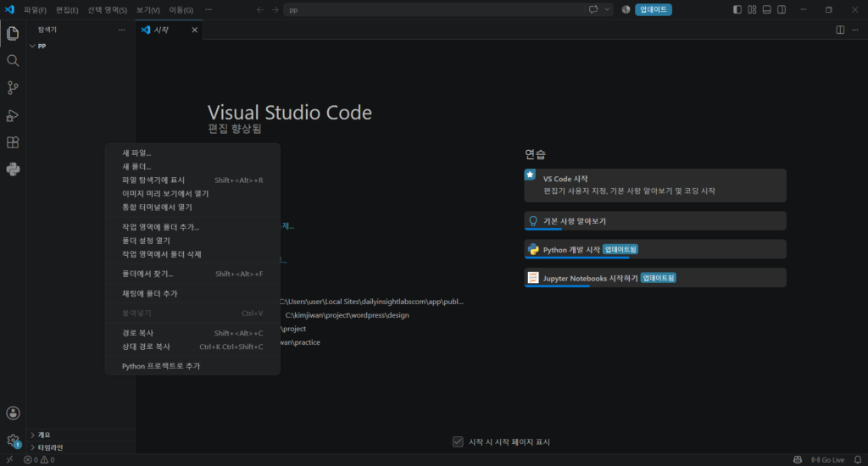Open editor more actions ellipsis

tap(855, 30)
